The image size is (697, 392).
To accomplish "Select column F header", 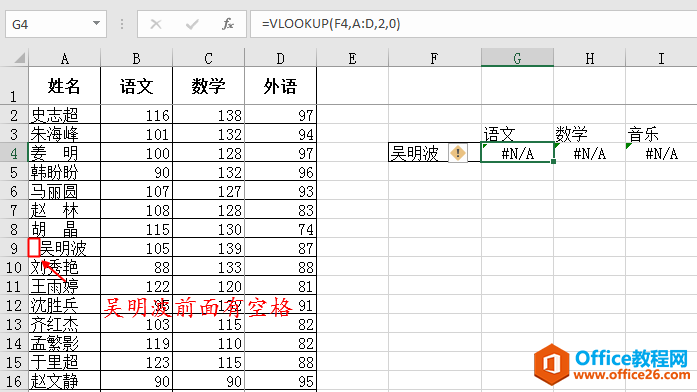I will point(435,58).
